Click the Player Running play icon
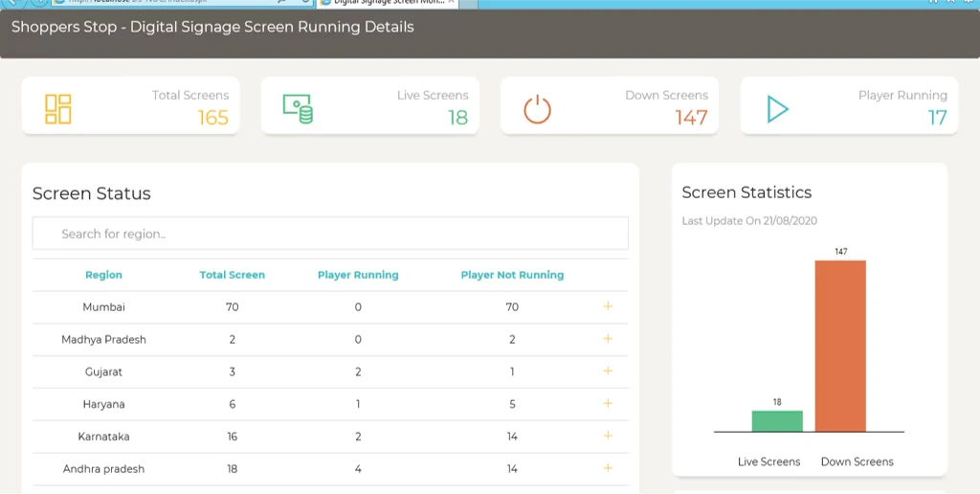 click(777, 109)
